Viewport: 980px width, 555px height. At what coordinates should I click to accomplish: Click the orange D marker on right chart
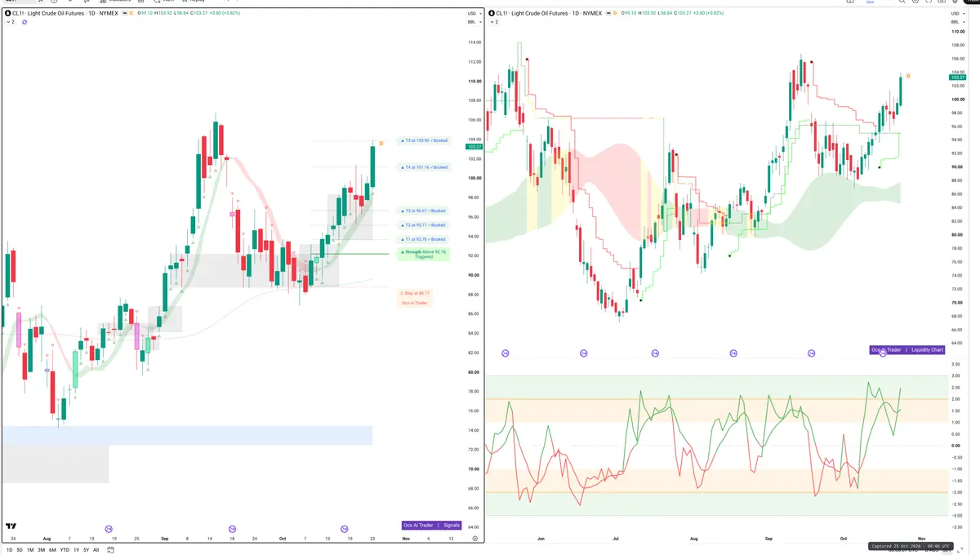click(908, 76)
